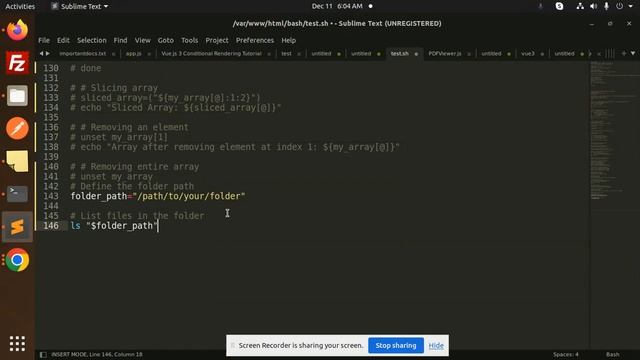640x360 pixels.
Task: Close the app.js tab
Action: pyautogui.click(x=149, y=54)
